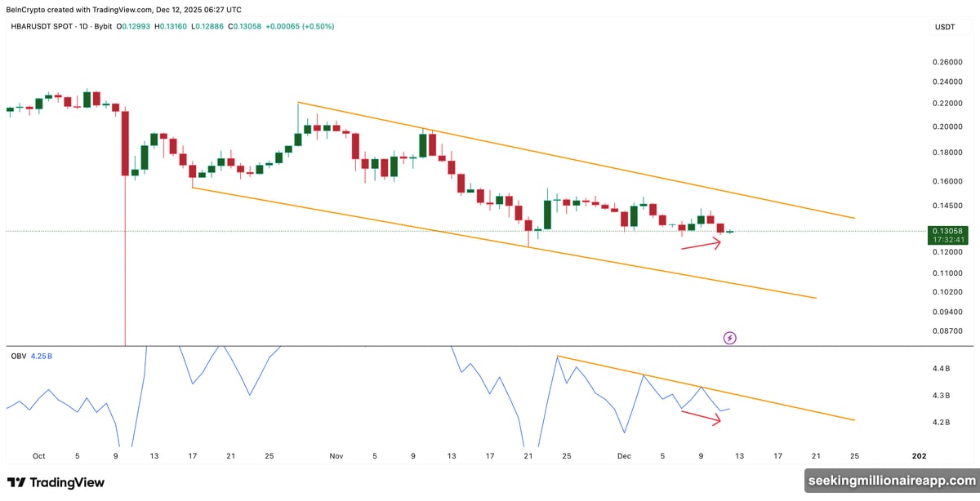Click the Oct label on the time axis
Image resolution: width=980 pixels, height=501 pixels.
coord(38,456)
